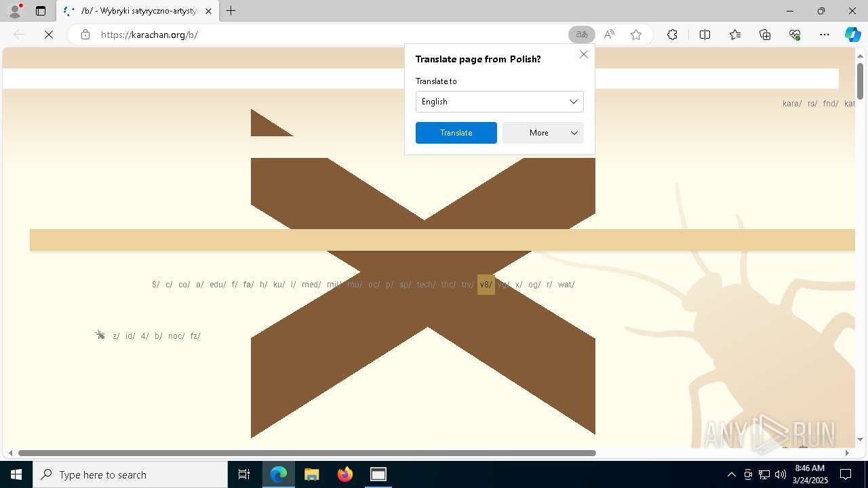This screenshot has width=868, height=488.
Task: Click the small bug icon before z/
Action: (100, 335)
